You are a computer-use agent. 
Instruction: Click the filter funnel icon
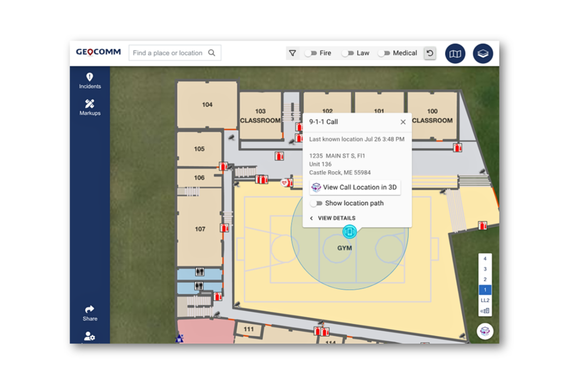tap(292, 53)
